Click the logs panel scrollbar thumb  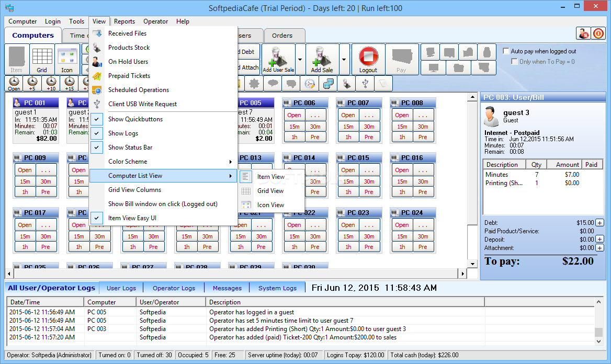point(599,332)
